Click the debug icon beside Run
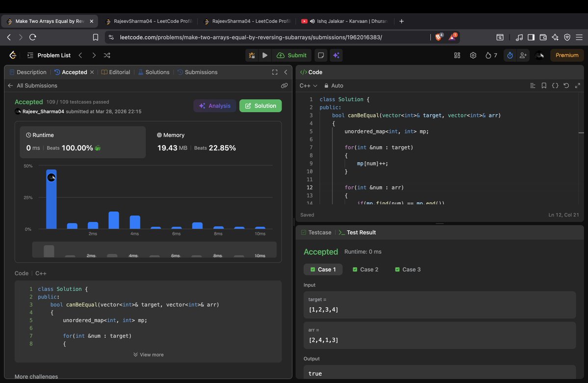 pos(252,55)
